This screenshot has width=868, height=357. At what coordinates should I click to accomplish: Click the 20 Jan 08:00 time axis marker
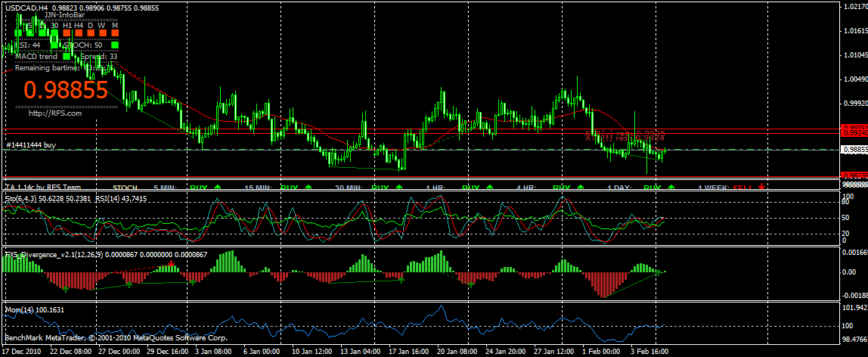(457, 352)
